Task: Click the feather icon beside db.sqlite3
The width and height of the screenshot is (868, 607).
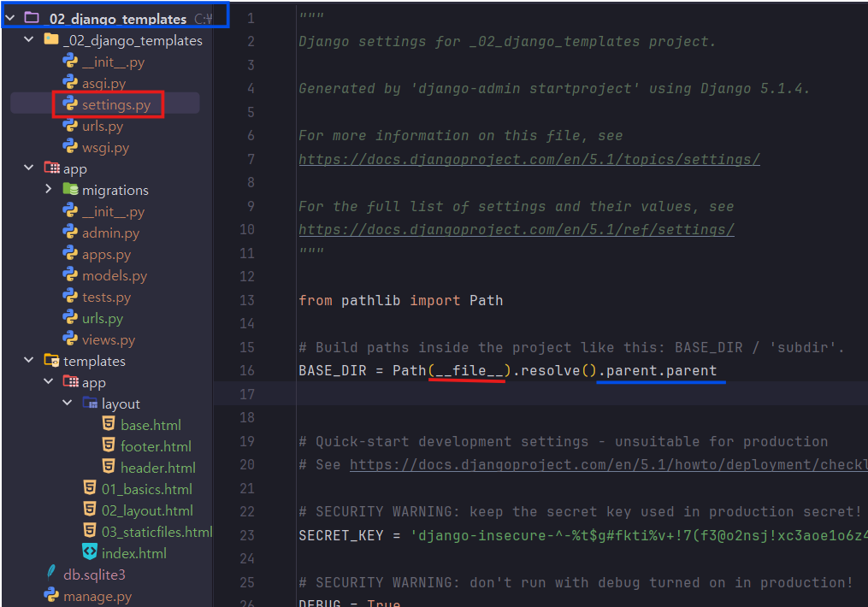Action: [51, 574]
